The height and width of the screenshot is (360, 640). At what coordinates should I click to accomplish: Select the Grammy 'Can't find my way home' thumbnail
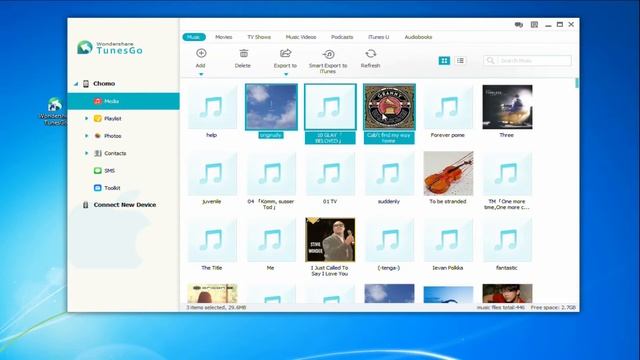click(389, 107)
